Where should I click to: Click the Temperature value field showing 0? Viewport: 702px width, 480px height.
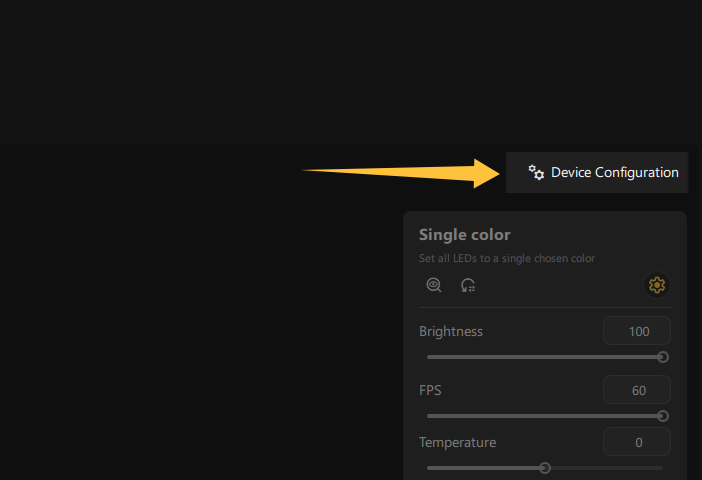pos(637,442)
